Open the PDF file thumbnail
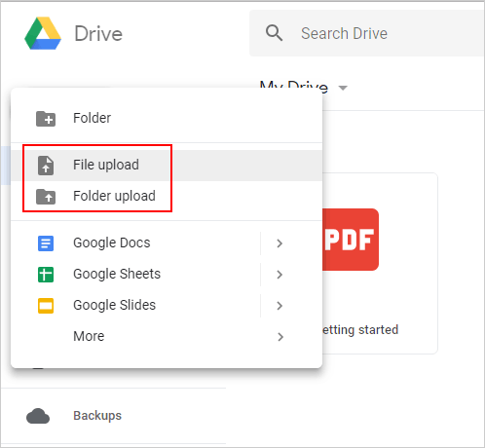Image resolution: width=485 pixels, height=448 pixels. point(351,240)
